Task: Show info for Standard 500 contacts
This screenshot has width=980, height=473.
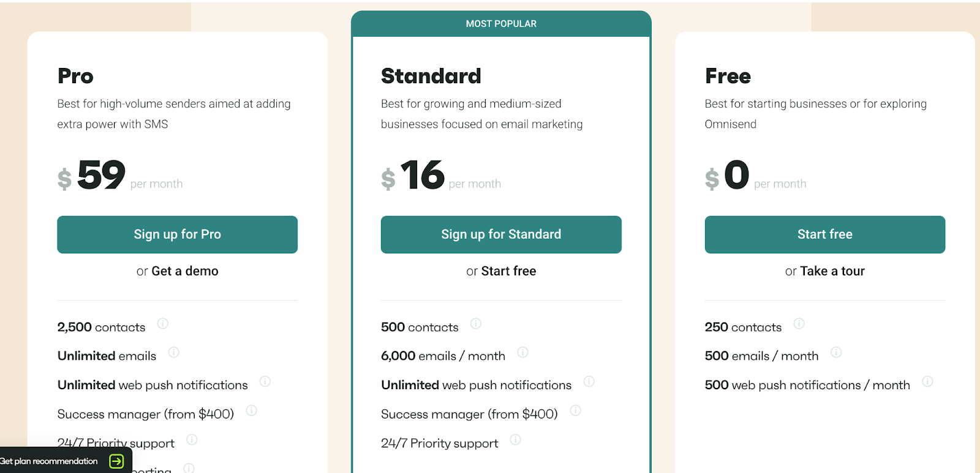Action: click(x=475, y=324)
